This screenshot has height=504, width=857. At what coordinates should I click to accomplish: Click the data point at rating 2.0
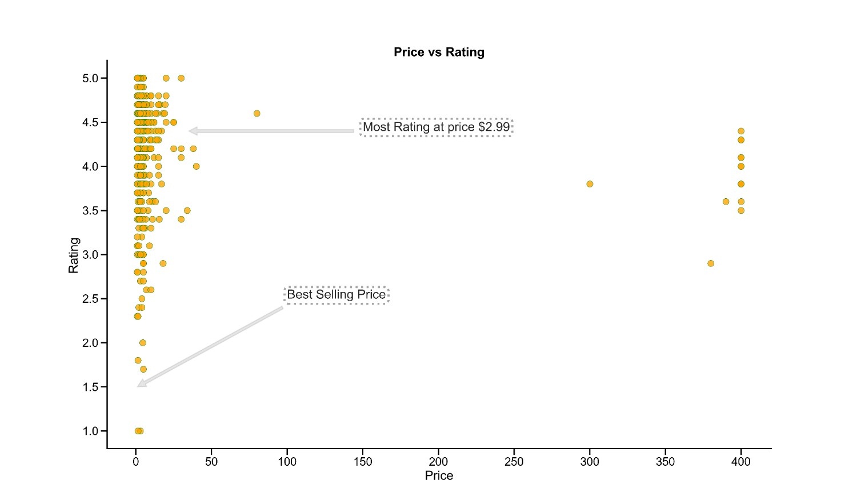point(143,343)
